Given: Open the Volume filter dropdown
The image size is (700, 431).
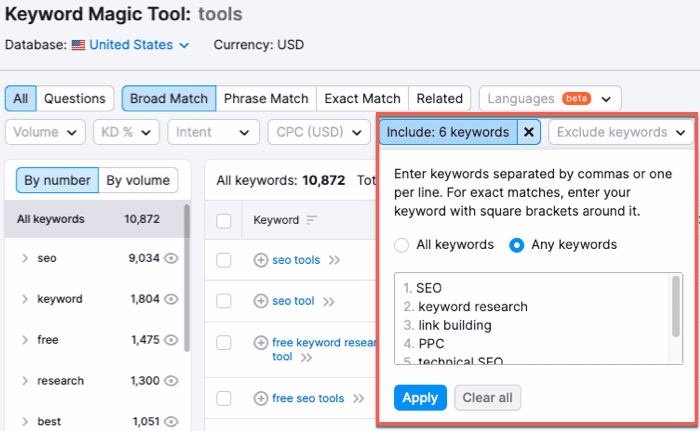Looking at the screenshot, I should coord(46,132).
